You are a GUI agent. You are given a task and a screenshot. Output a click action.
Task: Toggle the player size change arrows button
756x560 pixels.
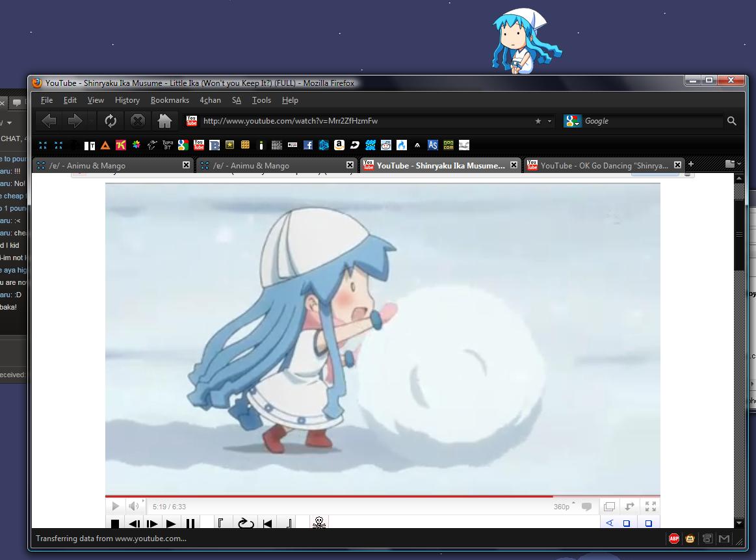[x=630, y=507]
